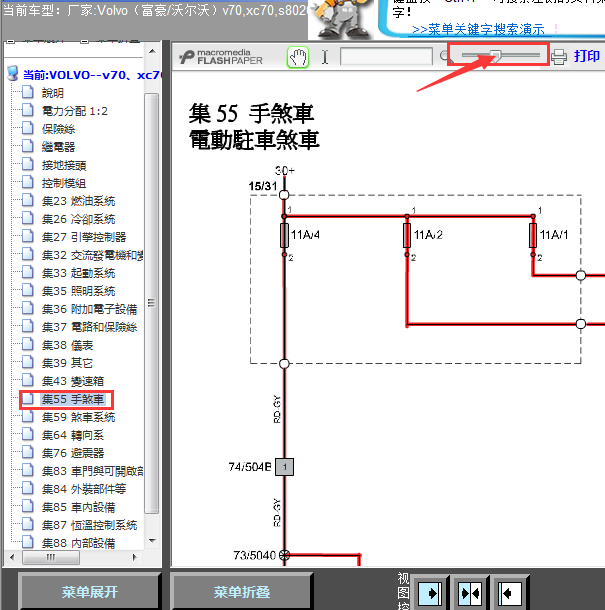This screenshot has width=605, height=610.
Task: Open 集43 變速箱 page
Action: tap(73, 381)
